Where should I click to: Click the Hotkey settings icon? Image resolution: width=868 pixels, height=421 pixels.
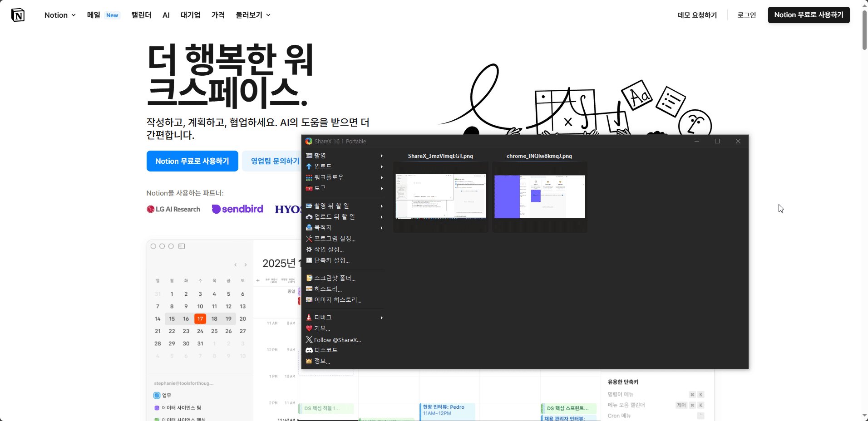[x=309, y=260]
